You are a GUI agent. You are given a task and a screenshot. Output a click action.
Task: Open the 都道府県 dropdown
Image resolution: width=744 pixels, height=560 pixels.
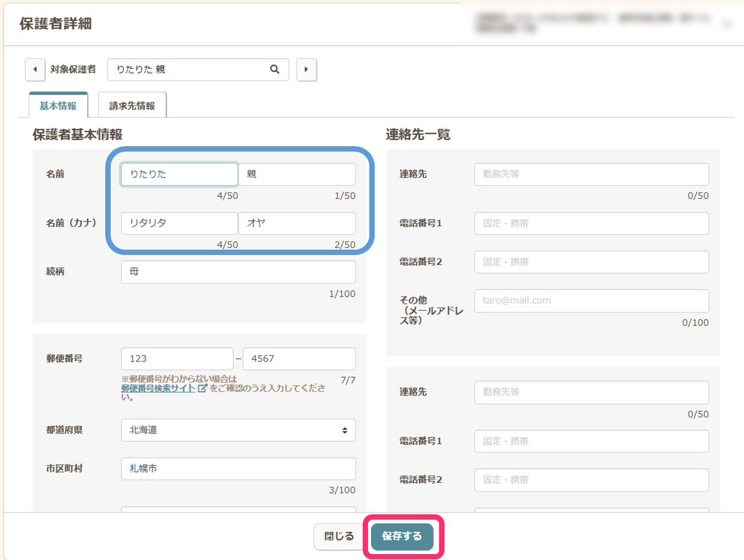pyautogui.click(x=238, y=430)
